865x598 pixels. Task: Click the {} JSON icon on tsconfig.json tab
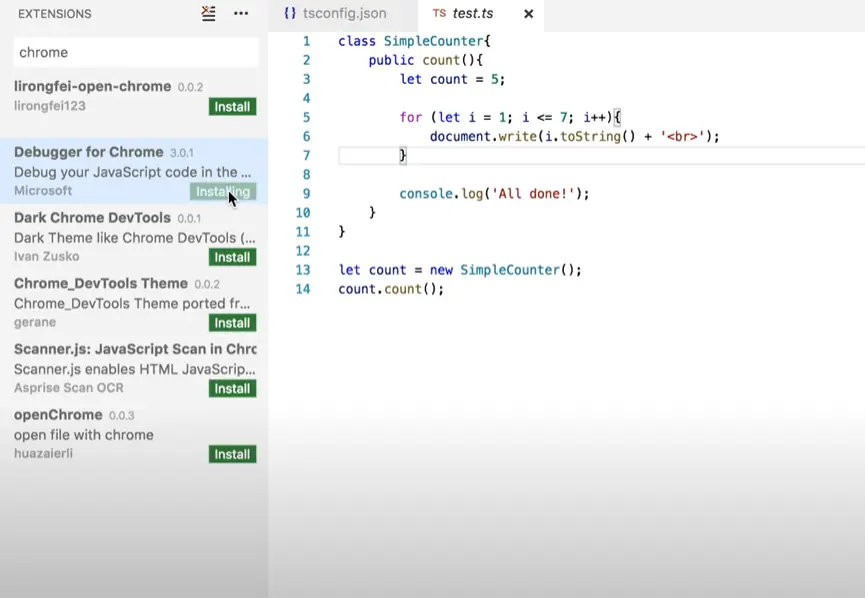tap(291, 14)
